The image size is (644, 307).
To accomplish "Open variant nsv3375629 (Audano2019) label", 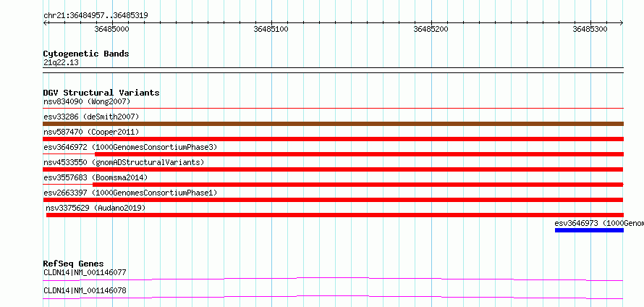I will point(96,208).
